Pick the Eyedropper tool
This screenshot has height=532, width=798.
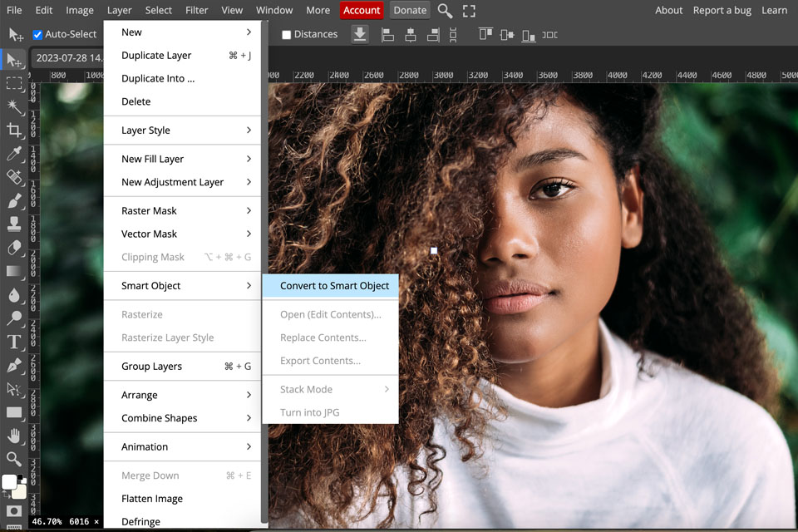[x=14, y=154]
